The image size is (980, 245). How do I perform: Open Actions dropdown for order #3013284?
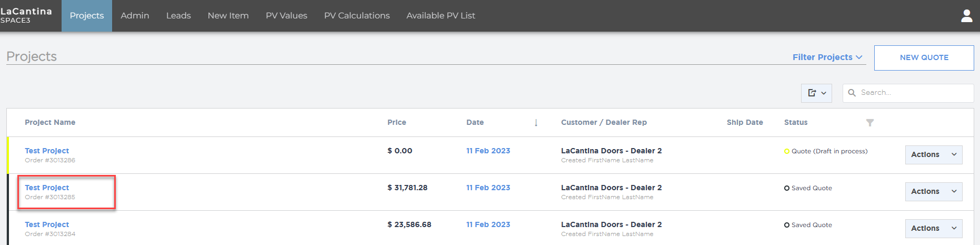pyautogui.click(x=934, y=228)
